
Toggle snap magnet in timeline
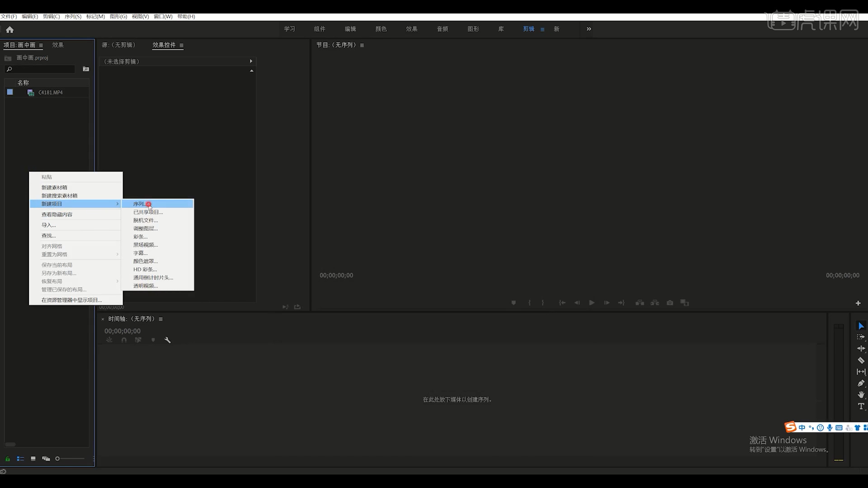tap(124, 340)
